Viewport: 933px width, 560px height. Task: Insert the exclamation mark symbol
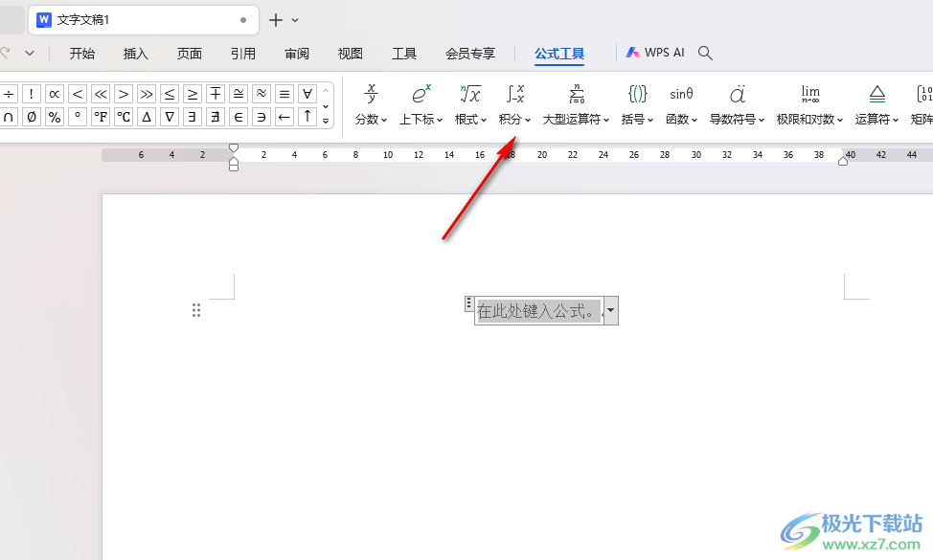click(32, 94)
